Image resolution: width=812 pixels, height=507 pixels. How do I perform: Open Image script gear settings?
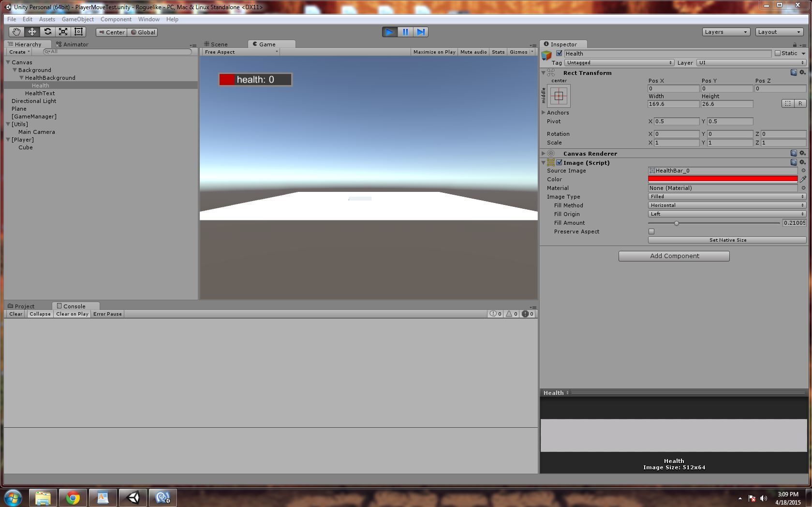802,162
